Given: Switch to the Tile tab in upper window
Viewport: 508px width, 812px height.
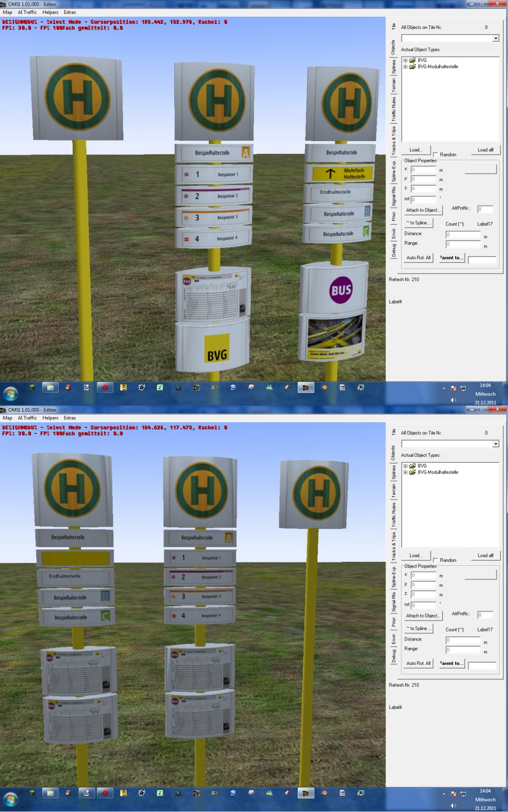Looking at the screenshot, I should pos(393,27).
